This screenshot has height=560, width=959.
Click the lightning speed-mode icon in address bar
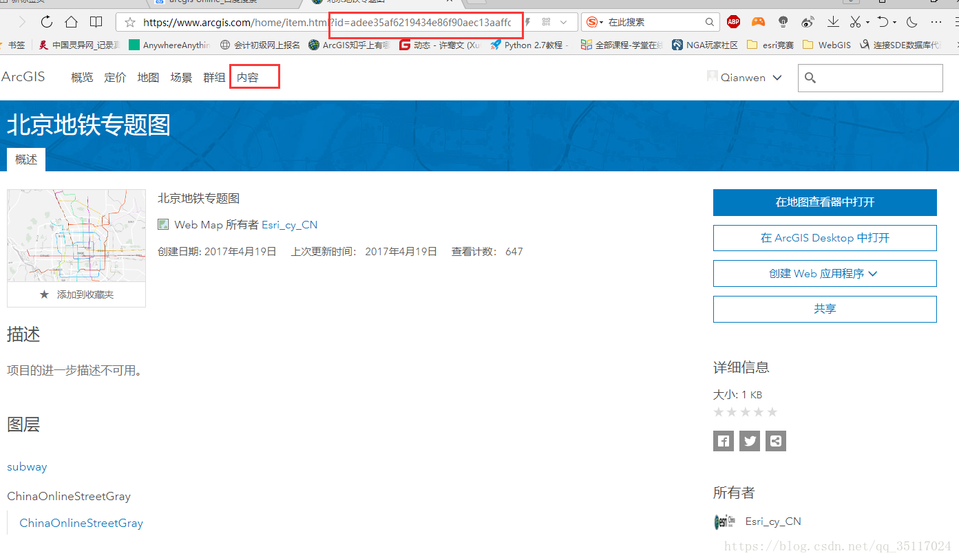click(528, 22)
